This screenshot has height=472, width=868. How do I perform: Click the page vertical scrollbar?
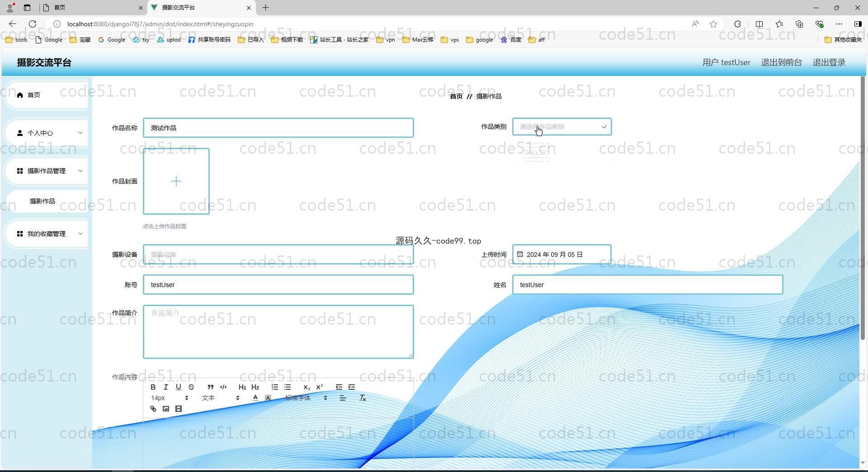[x=863, y=208]
